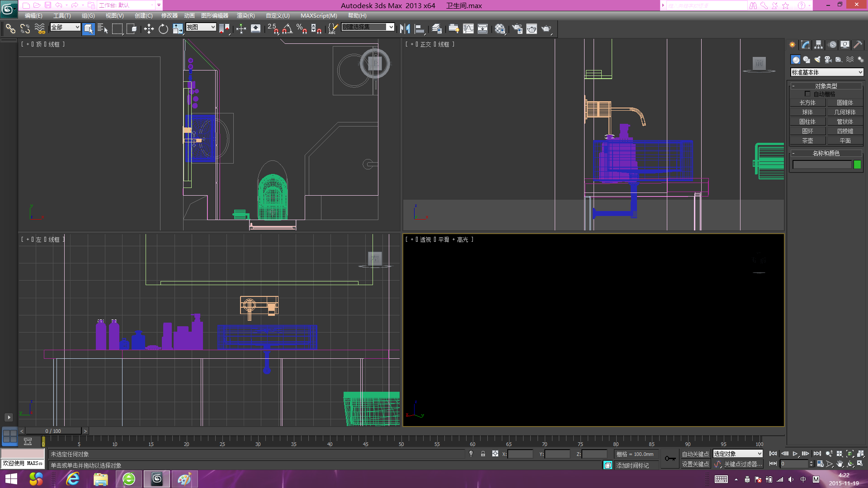868x488 pixels.
Task: Click the Unlink Selection tool
Action: coord(25,29)
